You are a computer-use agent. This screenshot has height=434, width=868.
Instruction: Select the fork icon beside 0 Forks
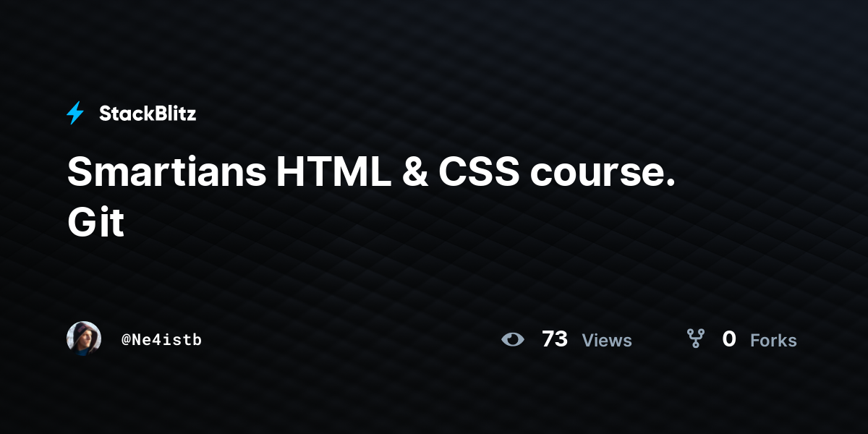pos(695,339)
